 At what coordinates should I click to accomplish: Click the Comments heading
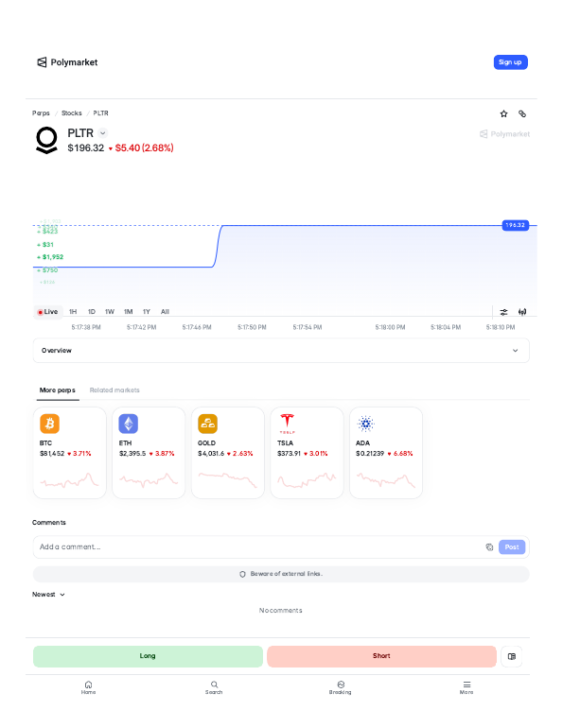click(x=49, y=523)
